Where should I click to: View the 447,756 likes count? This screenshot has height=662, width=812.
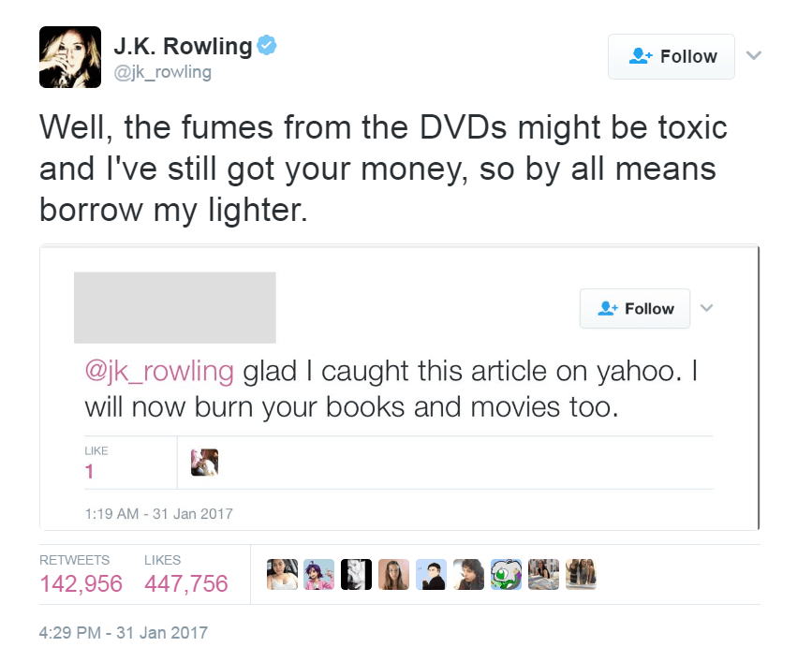point(186,584)
